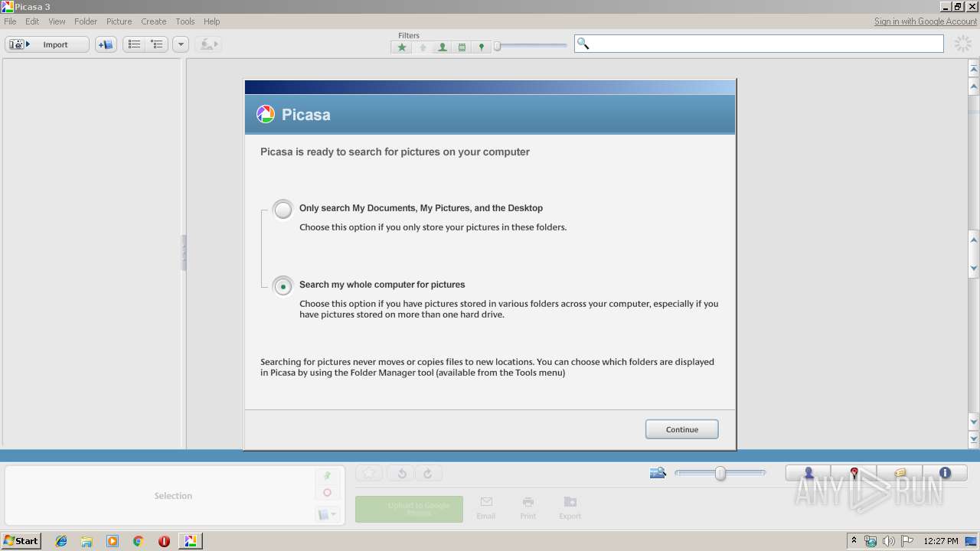The height and width of the screenshot is (551, 980).
Task: Show the Properties info panel
Action: (945, 474)
